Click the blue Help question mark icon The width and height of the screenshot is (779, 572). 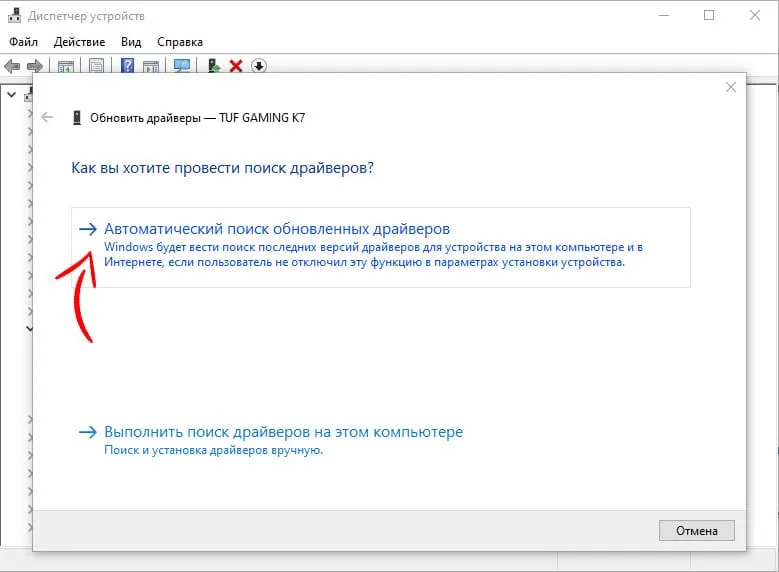point(128,66)
